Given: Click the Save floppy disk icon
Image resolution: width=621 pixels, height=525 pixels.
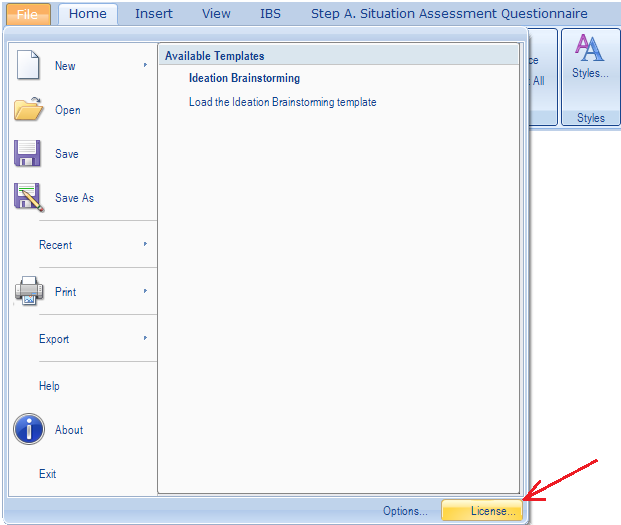Looking at the screenshot, I should point(28,154).
